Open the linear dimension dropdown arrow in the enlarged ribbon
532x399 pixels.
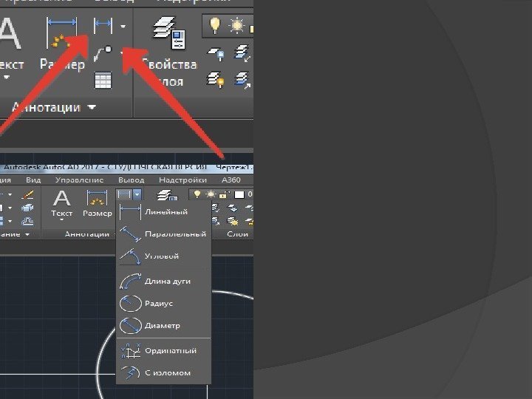tap(123, 26)
